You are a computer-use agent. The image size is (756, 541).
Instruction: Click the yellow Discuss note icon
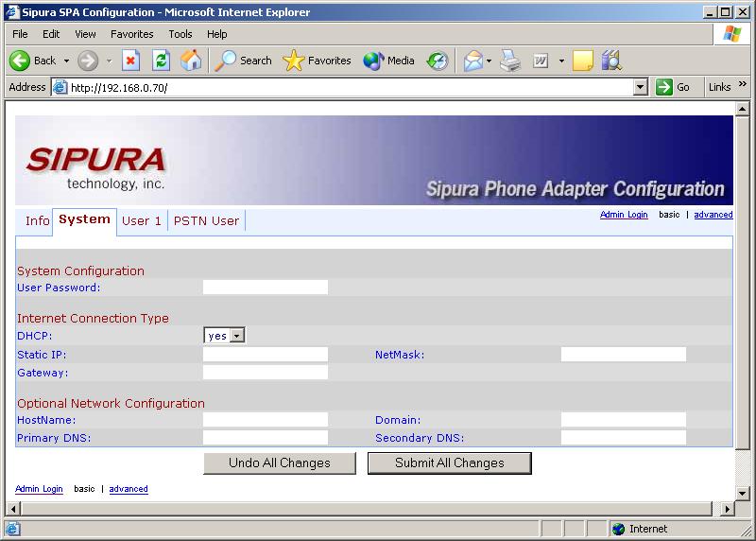click(582, 61)
